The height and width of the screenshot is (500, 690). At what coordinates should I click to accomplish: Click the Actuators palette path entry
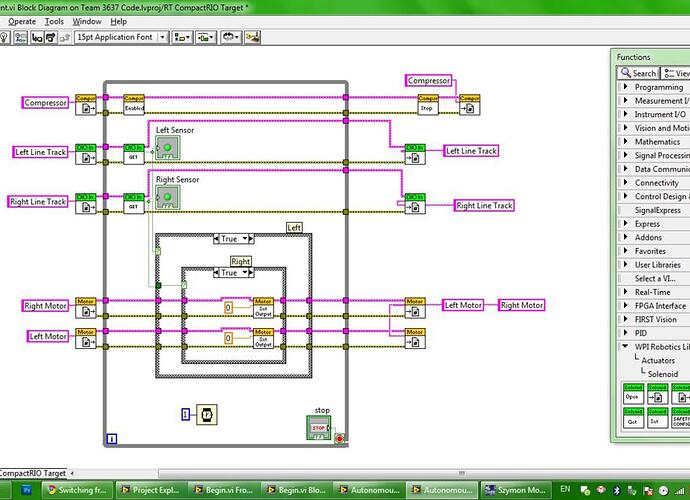click(658, 360)
